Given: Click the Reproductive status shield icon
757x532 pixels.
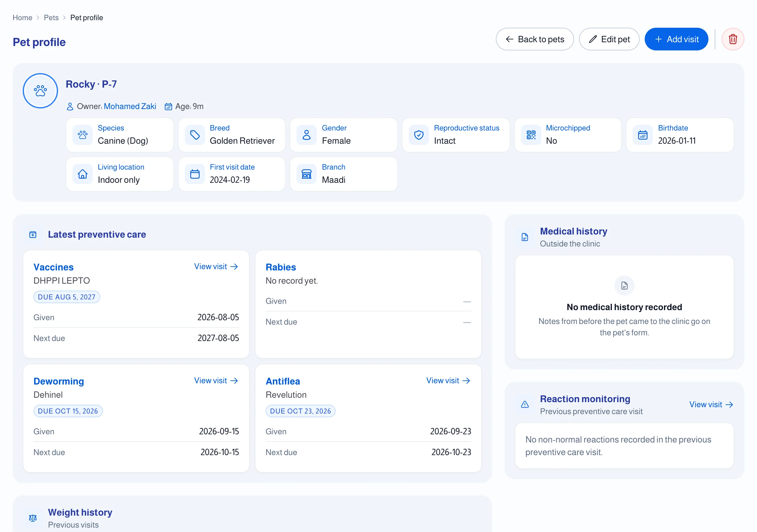Looking at the screenshot, I should 419,135.
